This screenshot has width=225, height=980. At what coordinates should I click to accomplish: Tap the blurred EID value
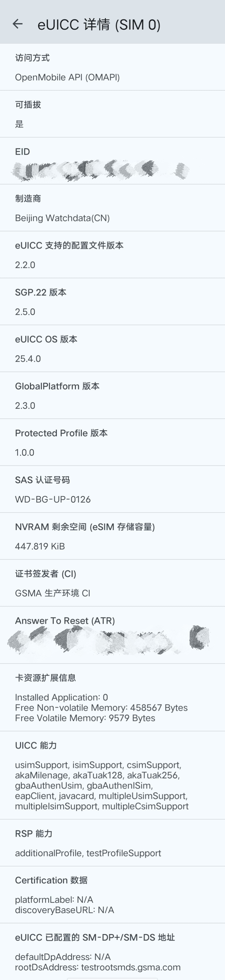tap(101, 171)
